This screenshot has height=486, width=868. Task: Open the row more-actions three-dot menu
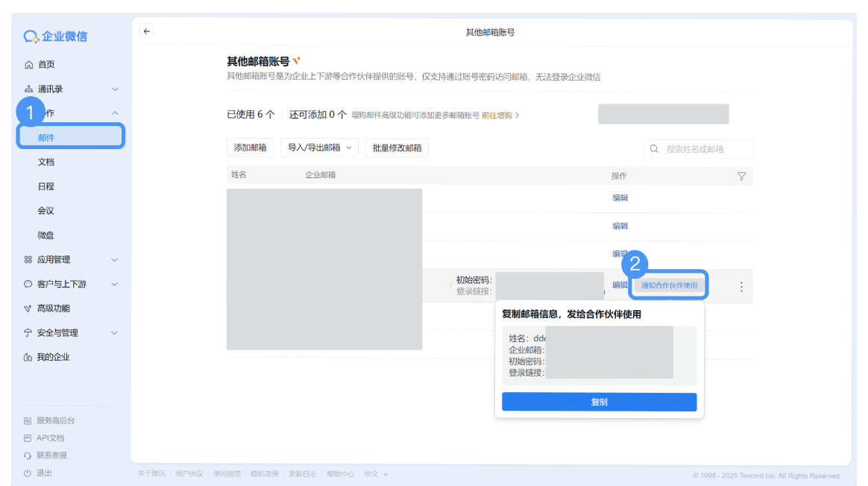741,286
